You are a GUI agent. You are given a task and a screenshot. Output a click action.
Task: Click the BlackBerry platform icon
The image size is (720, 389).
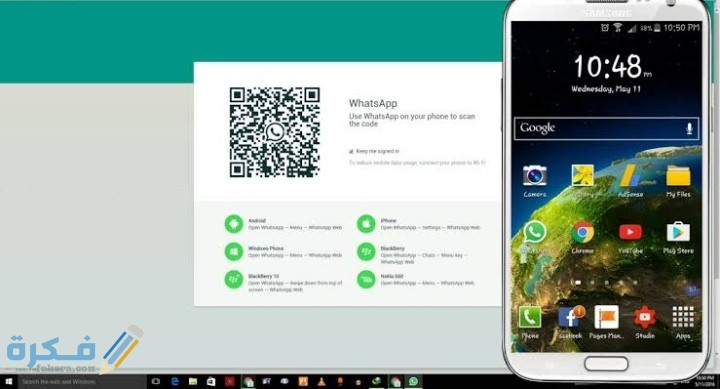(366, 252)
